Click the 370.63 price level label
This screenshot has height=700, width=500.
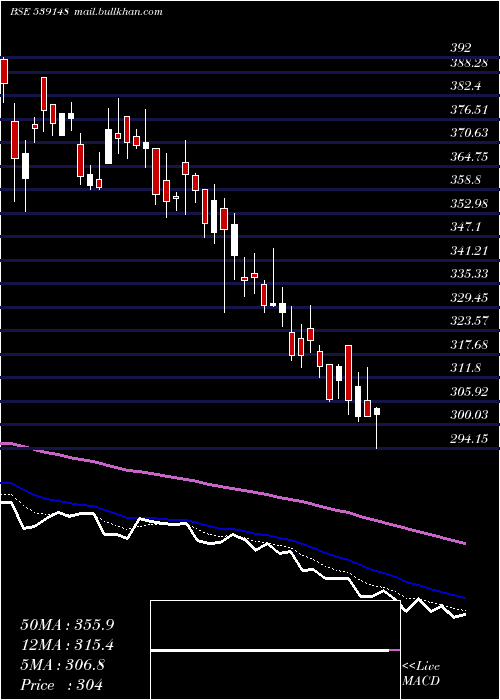pos(469,133)
